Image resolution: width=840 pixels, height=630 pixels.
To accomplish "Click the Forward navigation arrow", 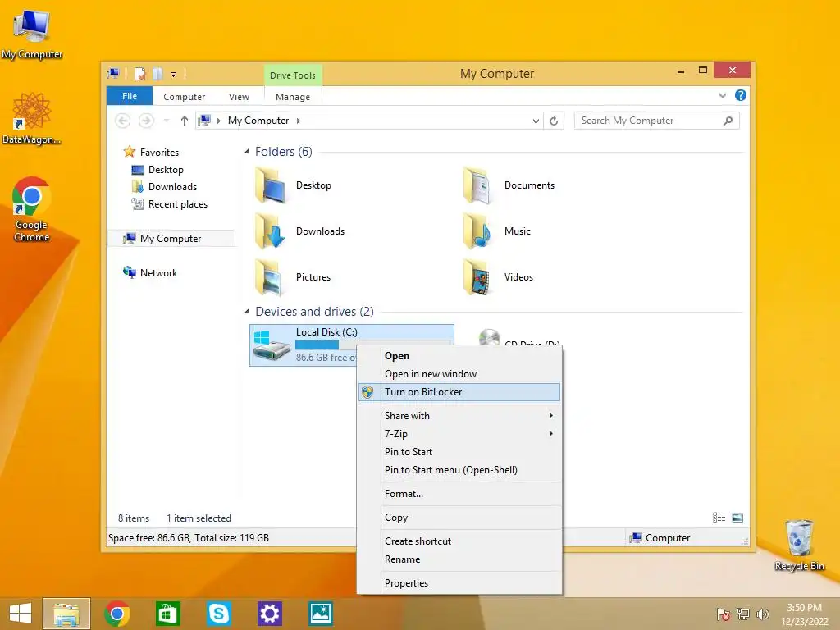I will tap(146, 121).
